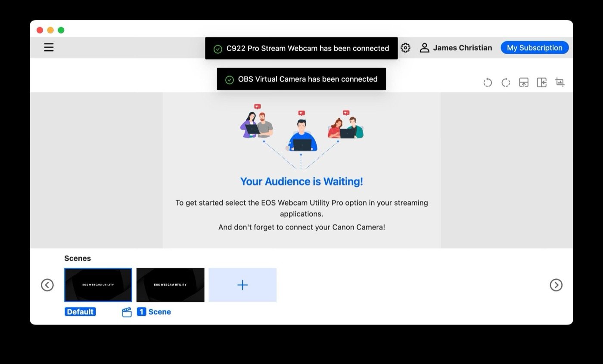Click the user profile icon
603x364 pixels.
(x=424, y=48)
